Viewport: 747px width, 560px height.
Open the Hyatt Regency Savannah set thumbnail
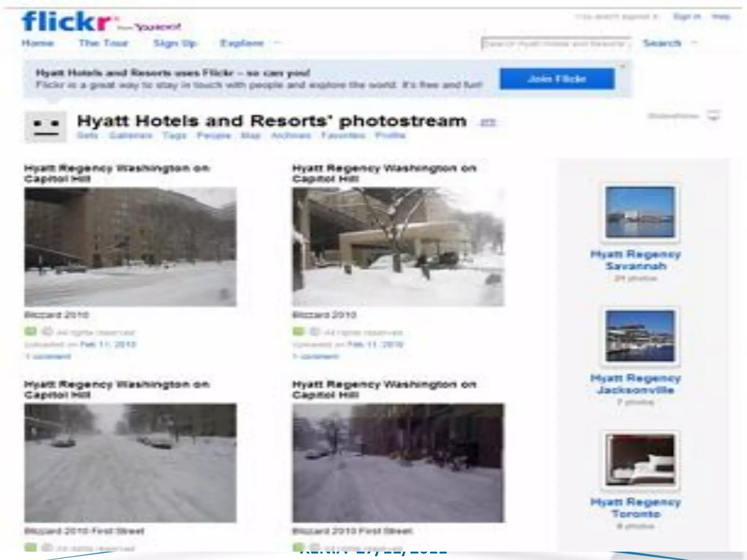(x=640, y=212)
